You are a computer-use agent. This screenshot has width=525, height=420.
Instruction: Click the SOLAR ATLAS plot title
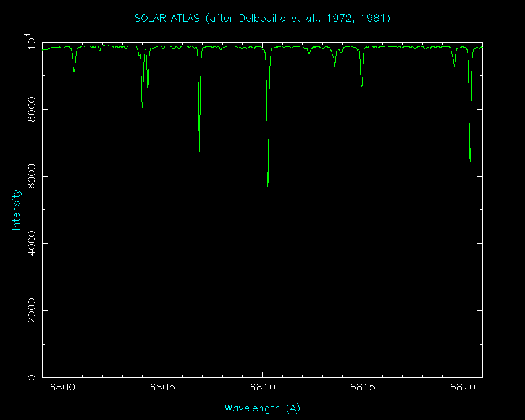pyautogui.click(x=262, y=18)
